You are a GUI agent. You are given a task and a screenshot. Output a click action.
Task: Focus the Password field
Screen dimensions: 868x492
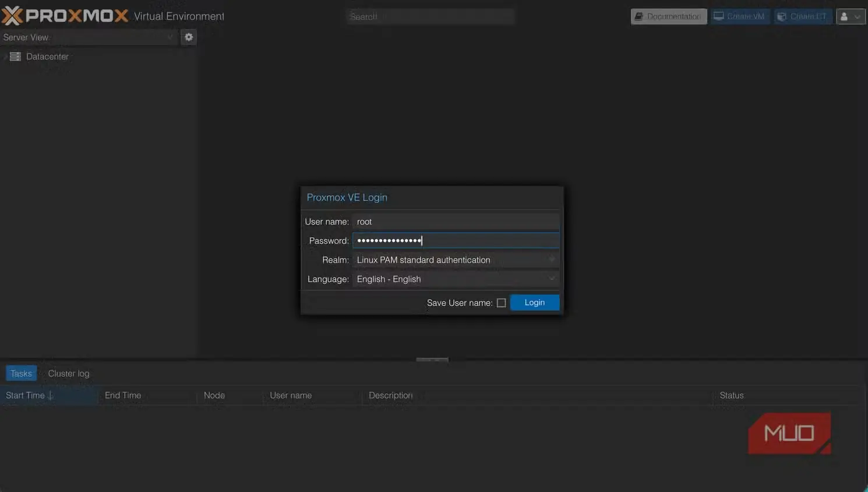[456, 241]
